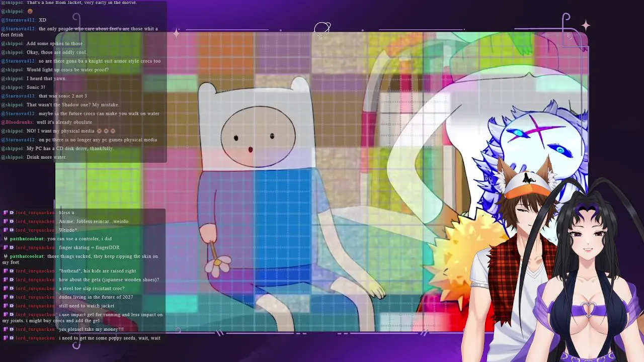This screenshot has height=362, width=644.
Task: Click the purple badge on the 'buthead' message row
Action: click(6, 271)
